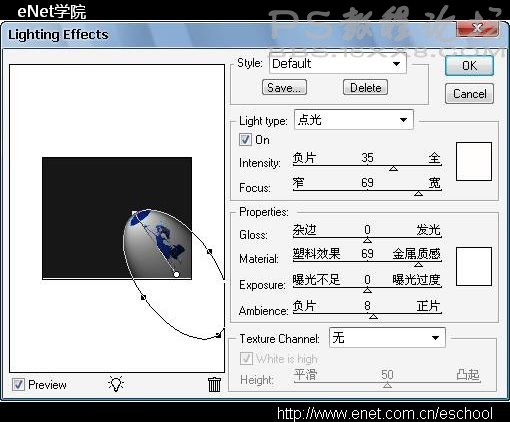
Task: Click the OK button
Action: (x=469, y=66)
